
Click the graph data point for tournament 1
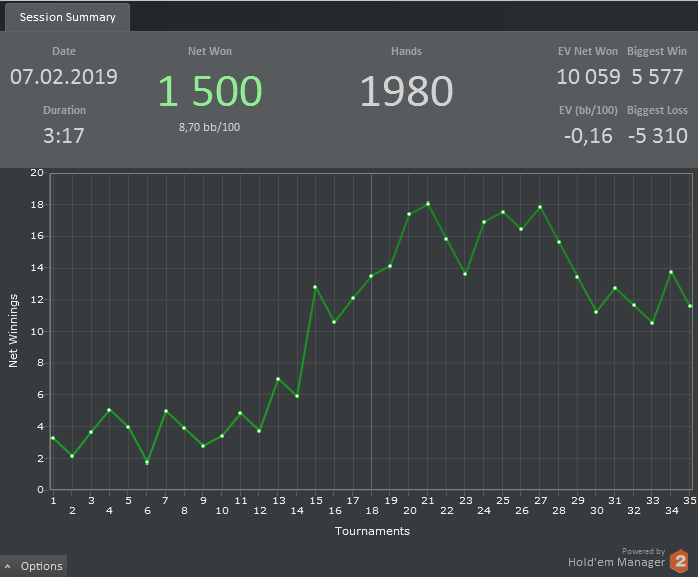[x=53, y=438]
